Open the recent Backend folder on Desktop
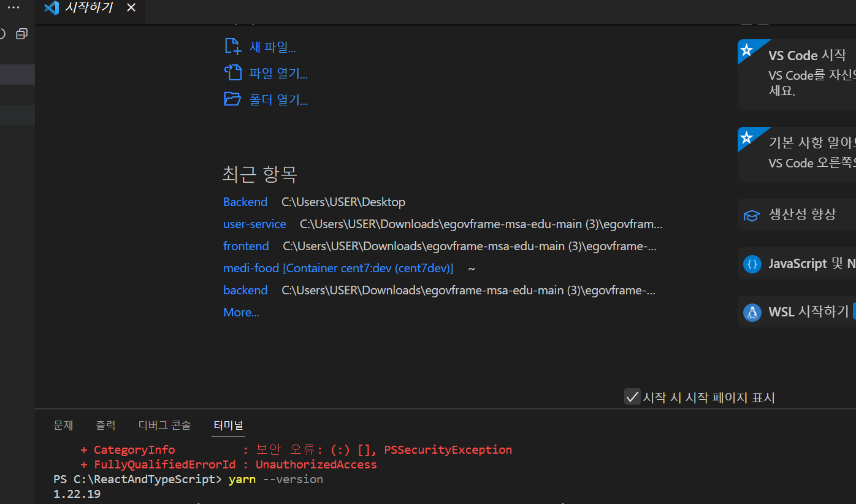The width and height of the screenshot is (856, 504). 245,202
